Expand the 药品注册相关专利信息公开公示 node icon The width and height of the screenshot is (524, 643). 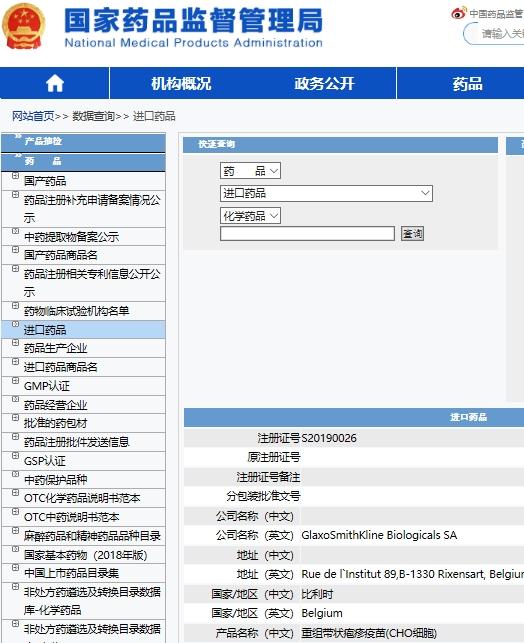(15, 269)
